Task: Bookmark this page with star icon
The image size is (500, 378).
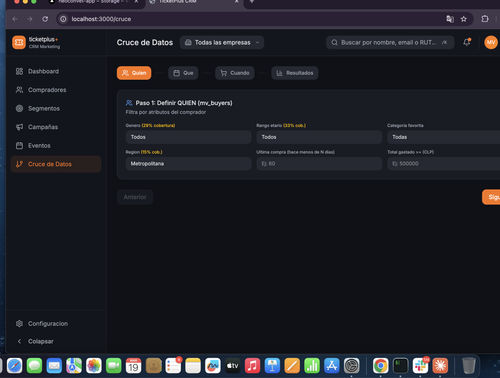Action: point(464,19)
